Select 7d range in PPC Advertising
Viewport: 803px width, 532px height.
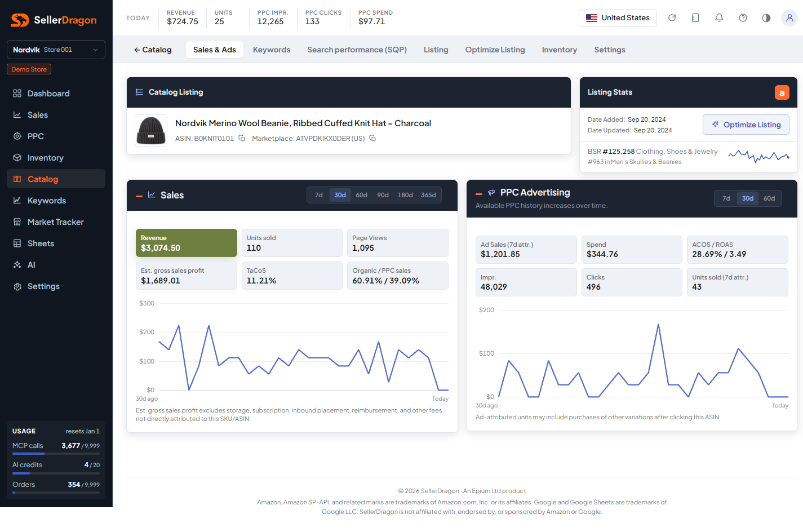point(726,198)
